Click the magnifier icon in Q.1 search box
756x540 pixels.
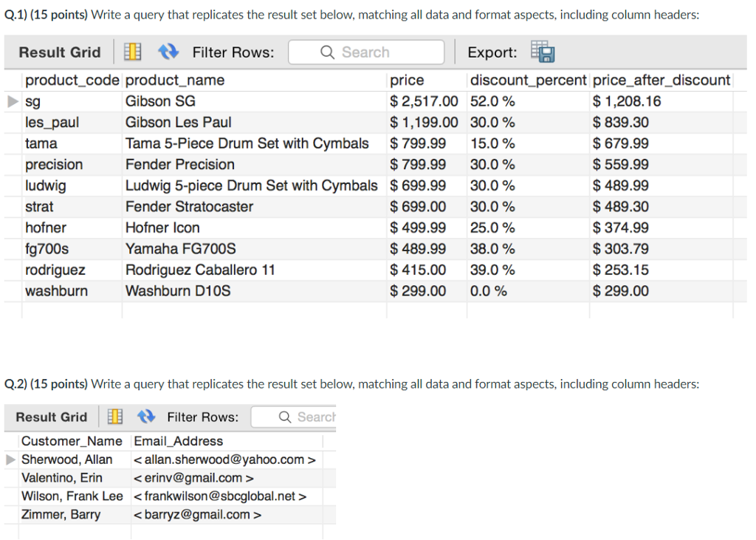click(326, 52)
